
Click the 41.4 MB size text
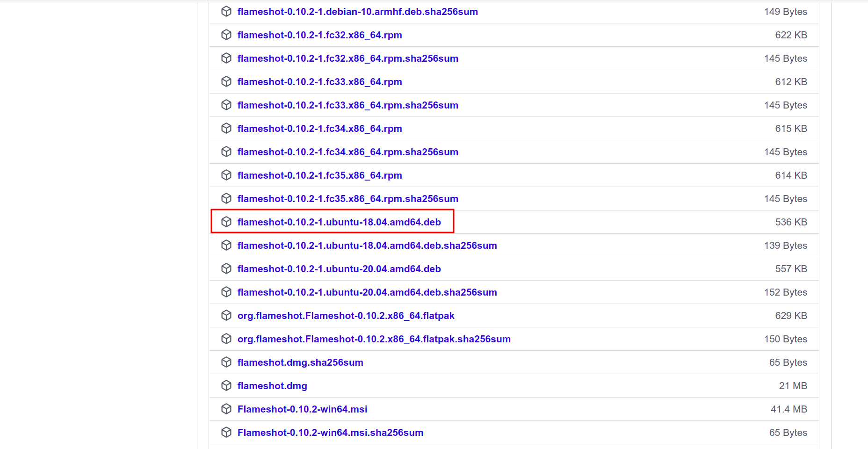[x=789, y=409]
